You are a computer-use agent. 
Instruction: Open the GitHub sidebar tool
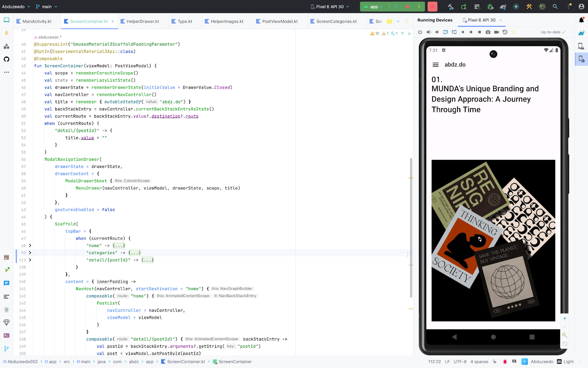coord(6,59)
